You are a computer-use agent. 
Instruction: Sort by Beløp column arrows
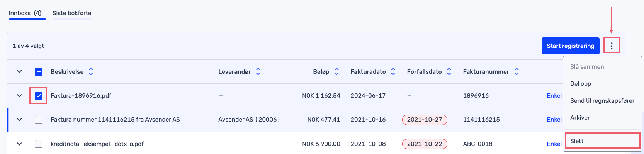point(336,71)
